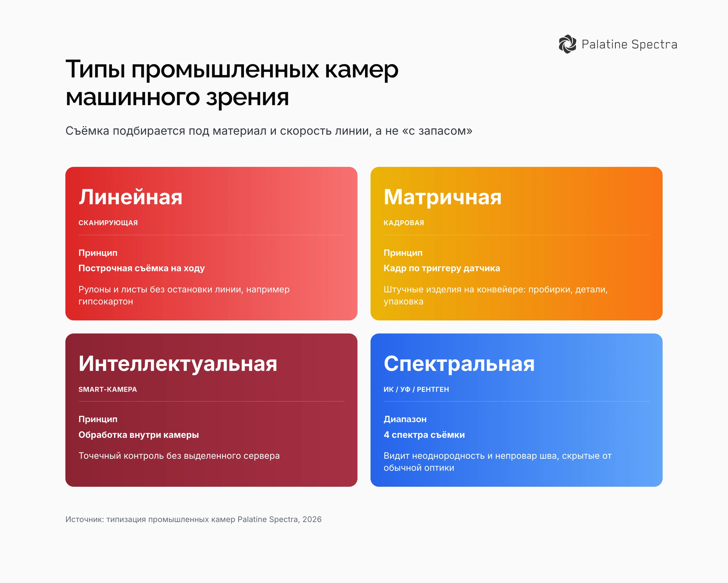Click the 'Диапазон' label
This screenshot has height=583, width=728.
pyautogui.click(x=405, y=419)
